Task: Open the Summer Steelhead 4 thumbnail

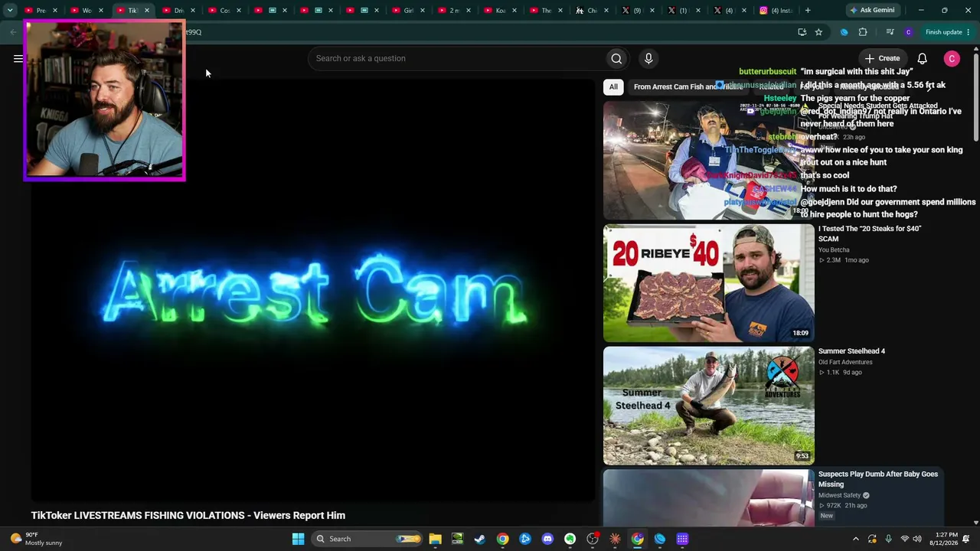Action: (709, 406)
